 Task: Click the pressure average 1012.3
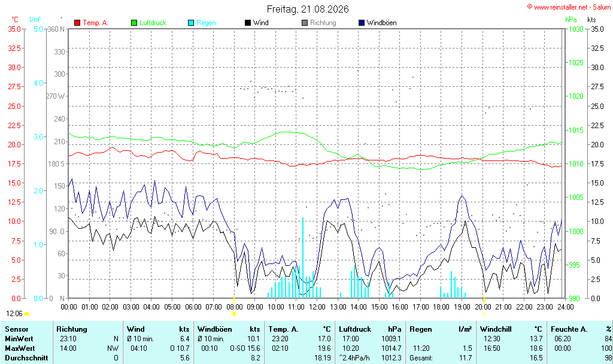(x=392, y=358)
